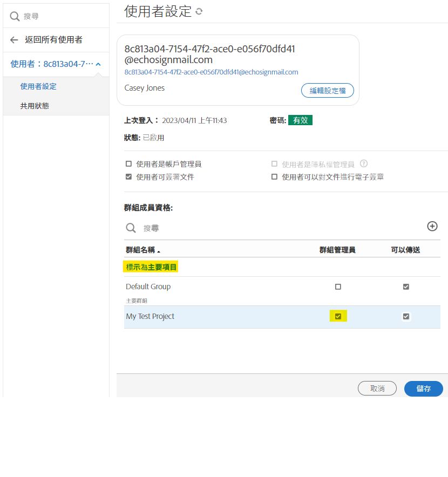Screen dimensions: 448x477
Task: Click the 有效 password status badge
Action: click(301, 120)
